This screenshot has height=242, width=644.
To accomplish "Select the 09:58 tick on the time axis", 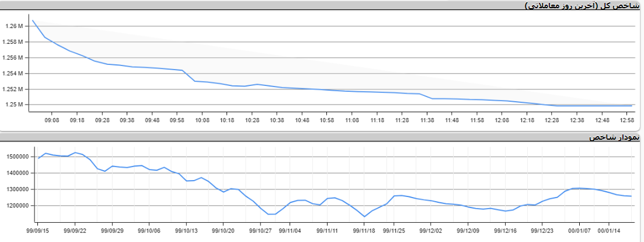I will tap(177, 120).
